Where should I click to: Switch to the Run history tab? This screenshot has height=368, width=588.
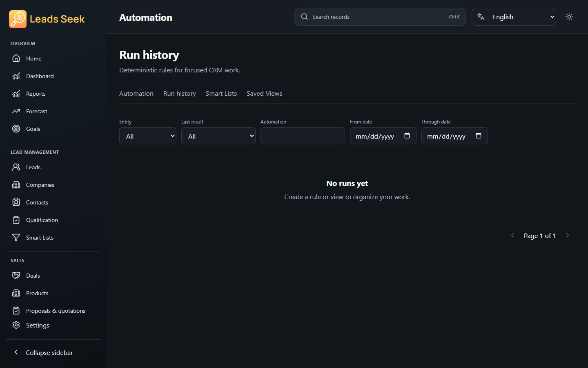pyautogui.click(x=180, y=94)
